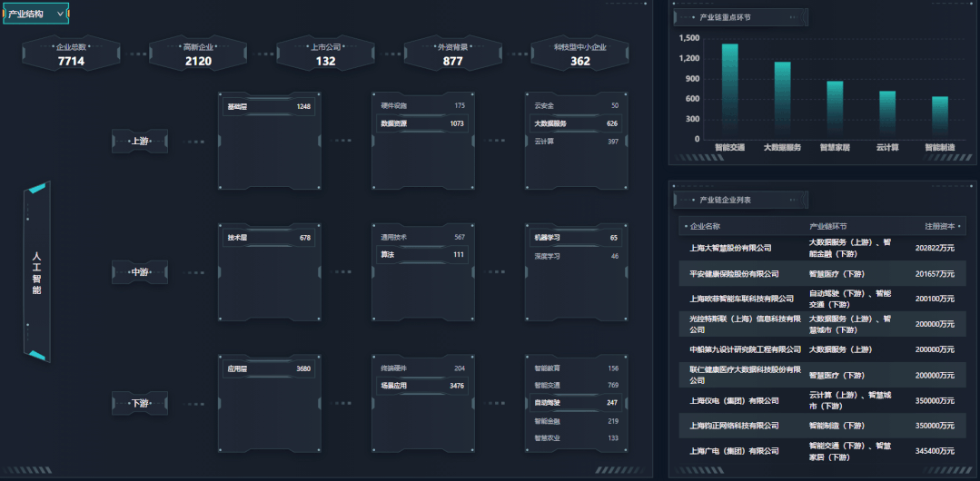Select the 通用技术 567 item

tap(422, 238)
